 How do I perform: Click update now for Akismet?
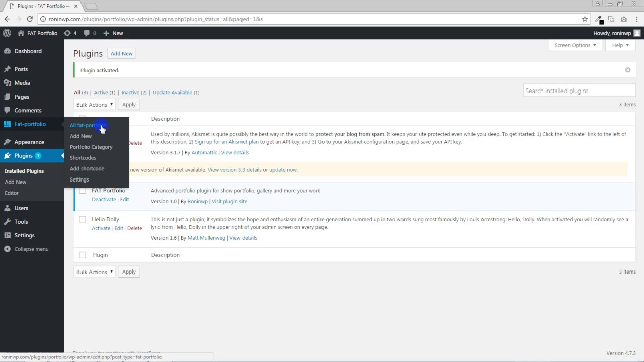coord(283,170)
